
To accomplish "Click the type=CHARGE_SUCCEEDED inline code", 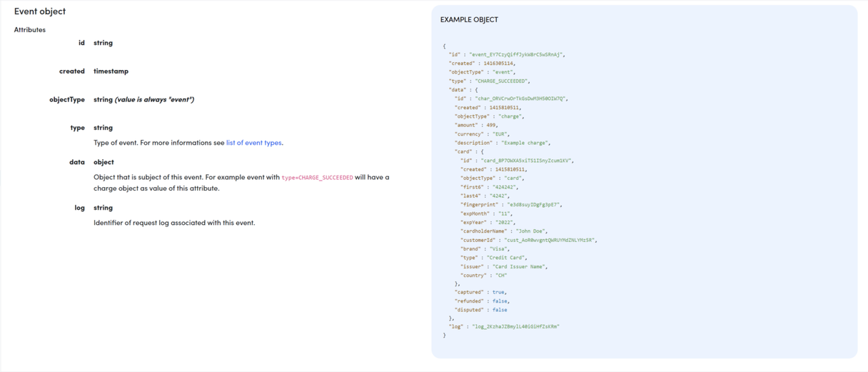I will [317, 178].
